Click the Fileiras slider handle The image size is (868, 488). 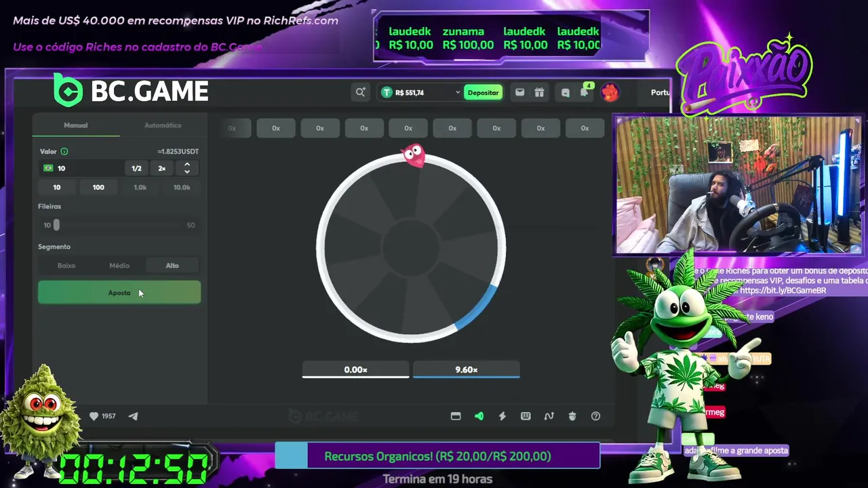(56, 224)
